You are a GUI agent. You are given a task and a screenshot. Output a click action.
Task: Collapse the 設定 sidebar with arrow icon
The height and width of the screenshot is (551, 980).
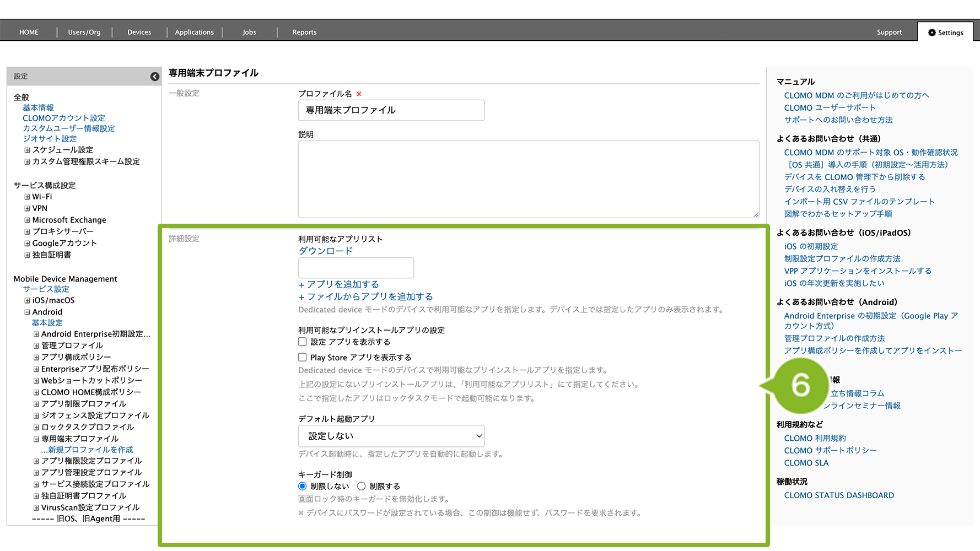point(155,77)
